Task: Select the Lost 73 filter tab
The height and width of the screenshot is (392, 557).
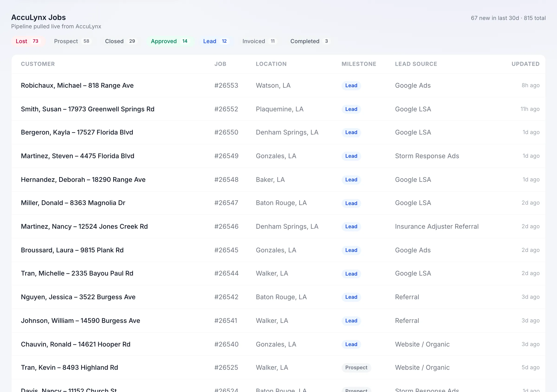Action: (x=28, y=41)
